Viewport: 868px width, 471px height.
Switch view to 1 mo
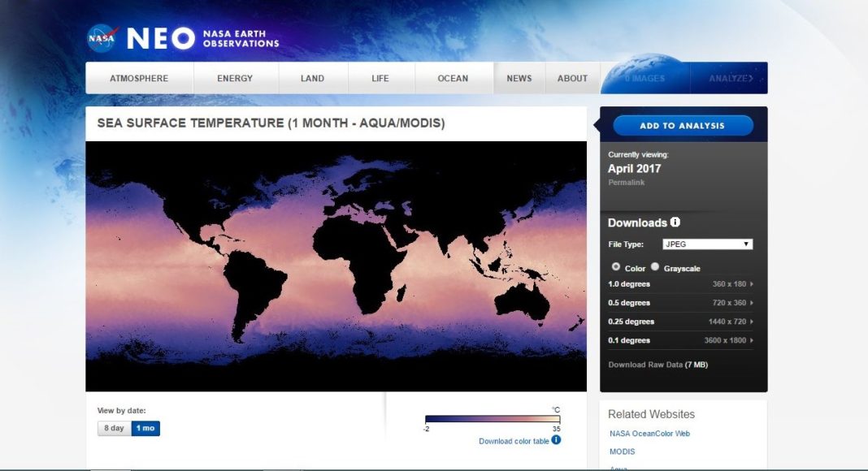145,428
